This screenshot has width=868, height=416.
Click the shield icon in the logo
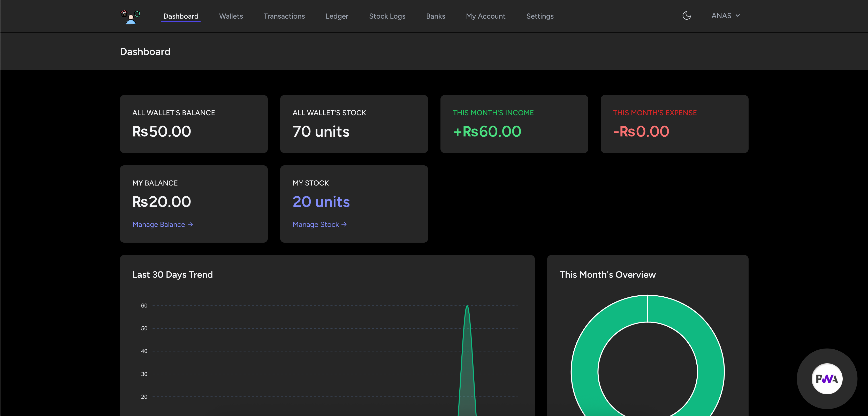(x=137, y=14)
